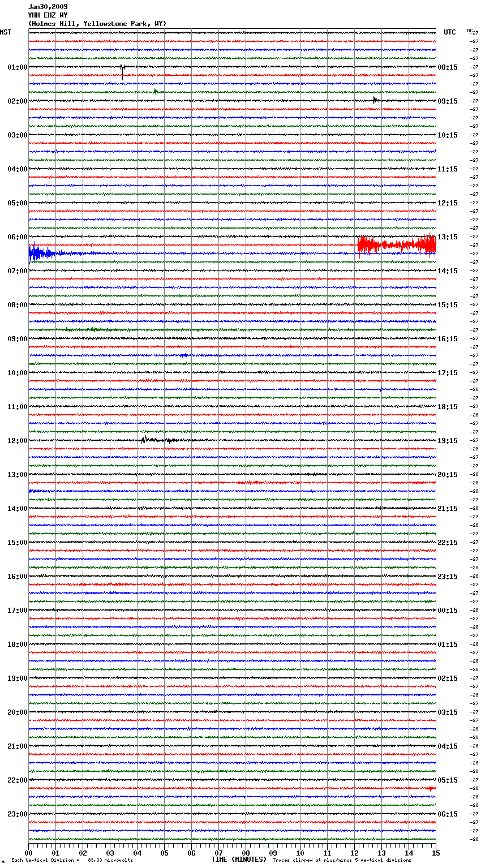The image size is (481, 868).
Task: Click the MST timezone header label
Action: [6, 32]
